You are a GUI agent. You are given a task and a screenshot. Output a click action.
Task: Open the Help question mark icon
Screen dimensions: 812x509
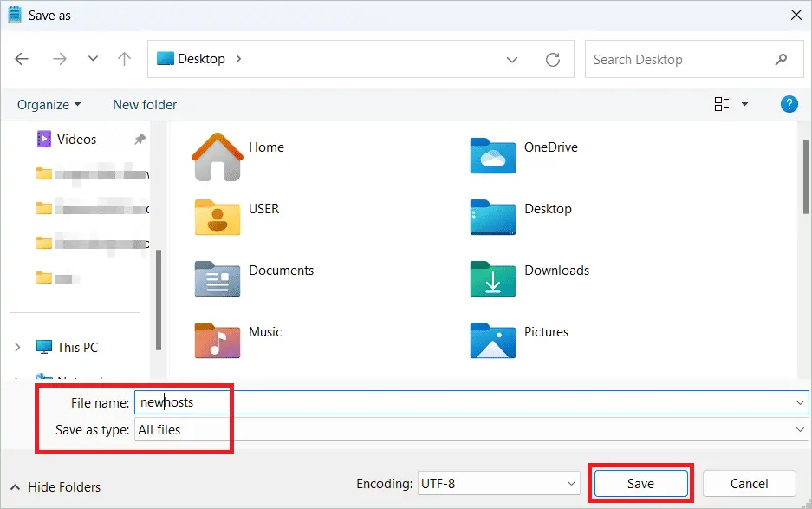tap(789, 104)
